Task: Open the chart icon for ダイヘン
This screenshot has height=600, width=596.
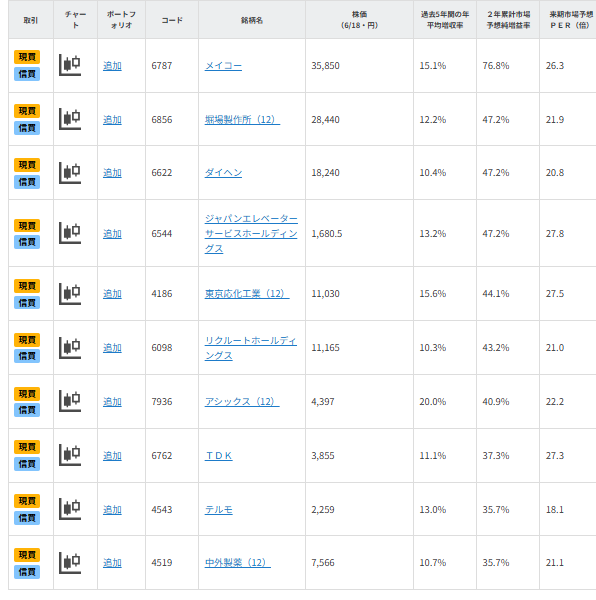Action: [70, 173]
